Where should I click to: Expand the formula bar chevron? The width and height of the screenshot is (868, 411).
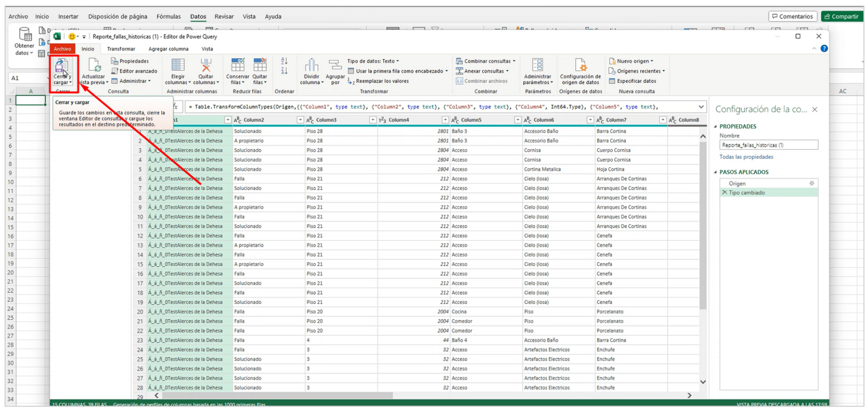point(701,107)
